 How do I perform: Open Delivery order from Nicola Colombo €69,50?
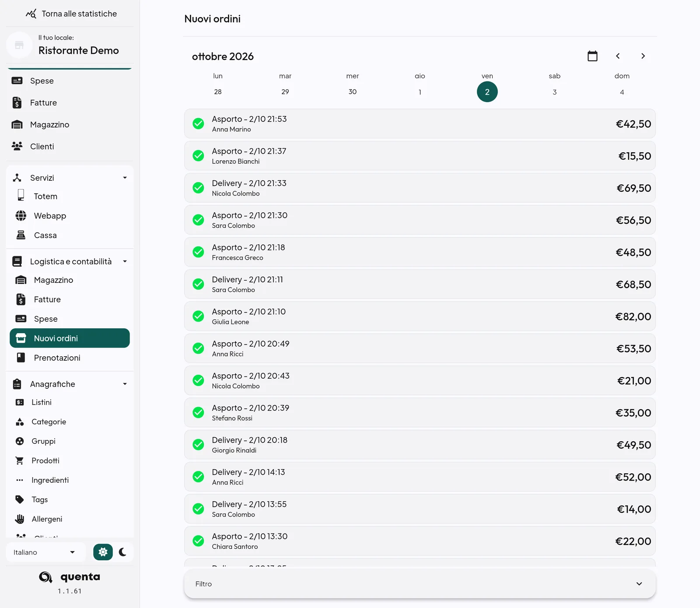click(x=420, y=188)
